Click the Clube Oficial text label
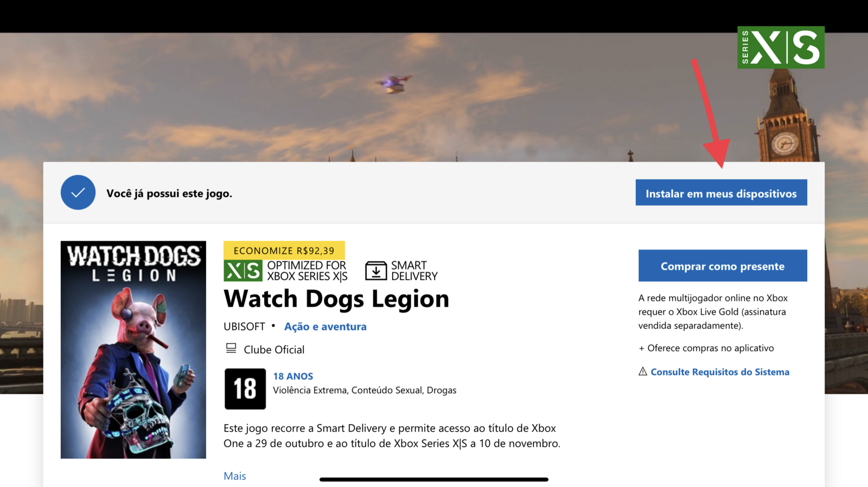868x487 pixels. pos(274,350)
